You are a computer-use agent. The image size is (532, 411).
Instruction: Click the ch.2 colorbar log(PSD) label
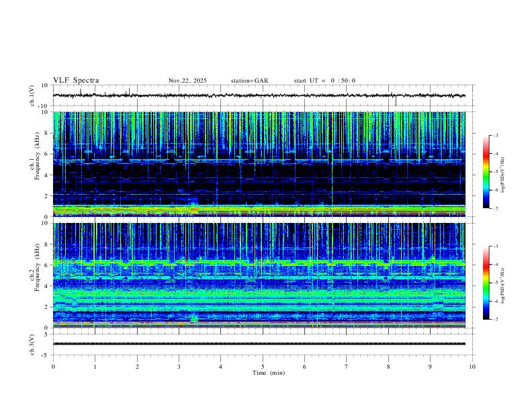click(x=503, y=285)
